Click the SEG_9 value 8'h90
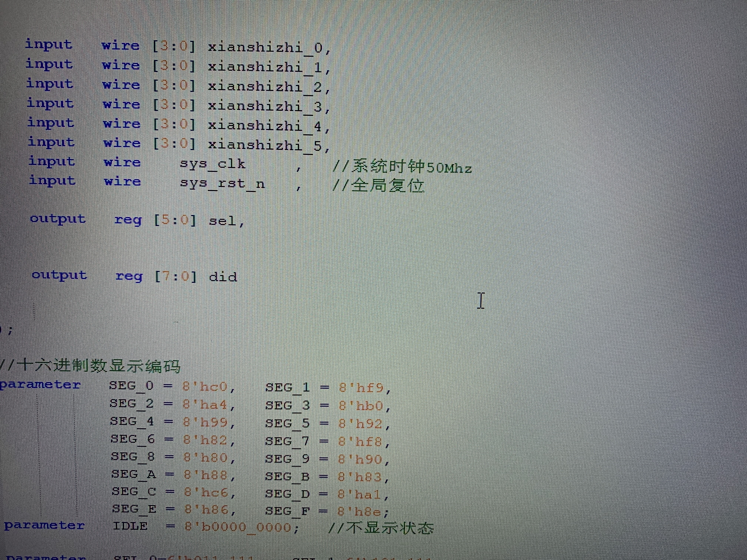 pyautogui.click(x=360, y=459)
